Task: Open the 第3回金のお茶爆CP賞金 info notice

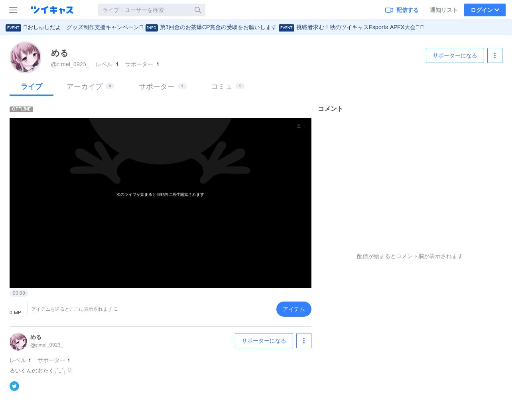Action: (211, 28)
